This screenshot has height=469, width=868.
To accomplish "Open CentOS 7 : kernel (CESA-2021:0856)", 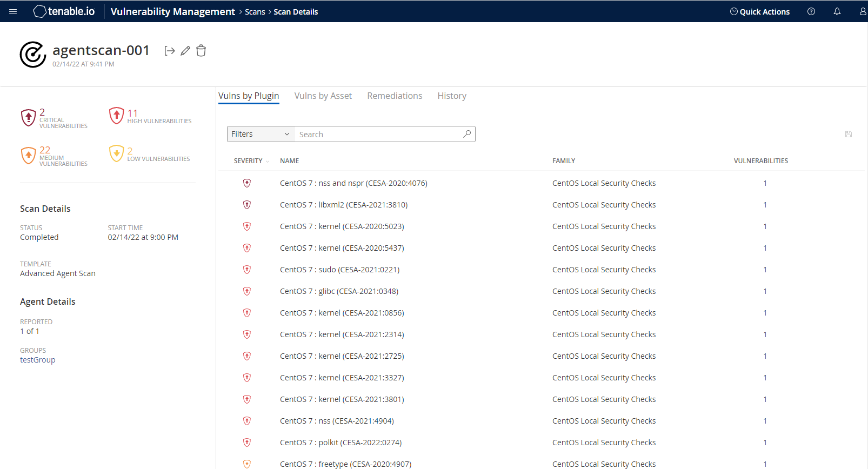I will click(342, 313).
